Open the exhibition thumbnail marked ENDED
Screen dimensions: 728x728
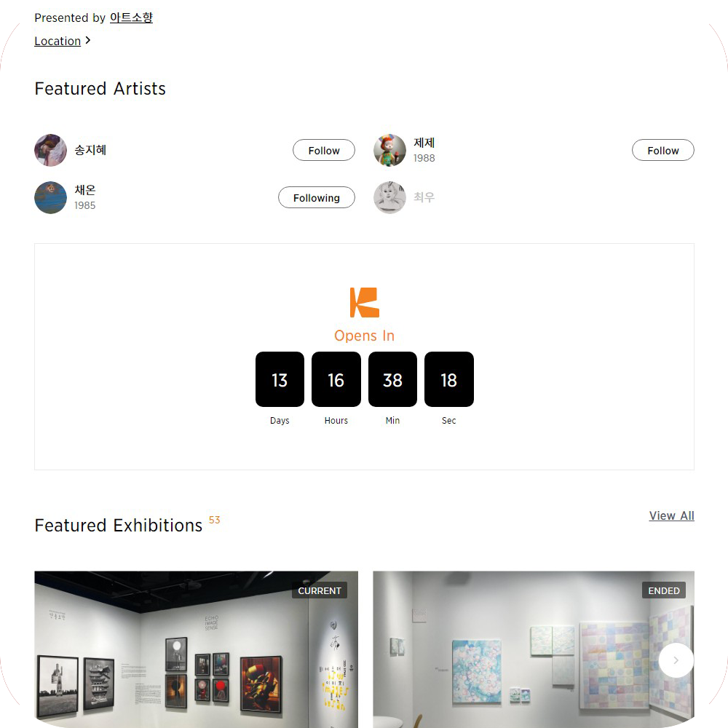coord(534,649)
